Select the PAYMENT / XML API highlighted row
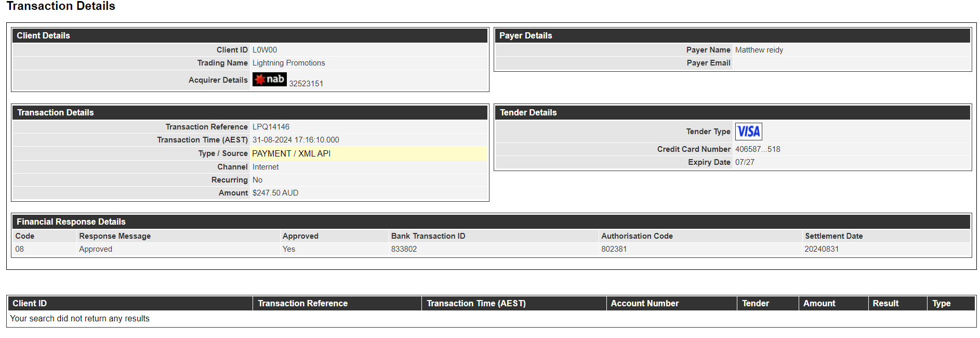980x338 pixels. [250, 153]
